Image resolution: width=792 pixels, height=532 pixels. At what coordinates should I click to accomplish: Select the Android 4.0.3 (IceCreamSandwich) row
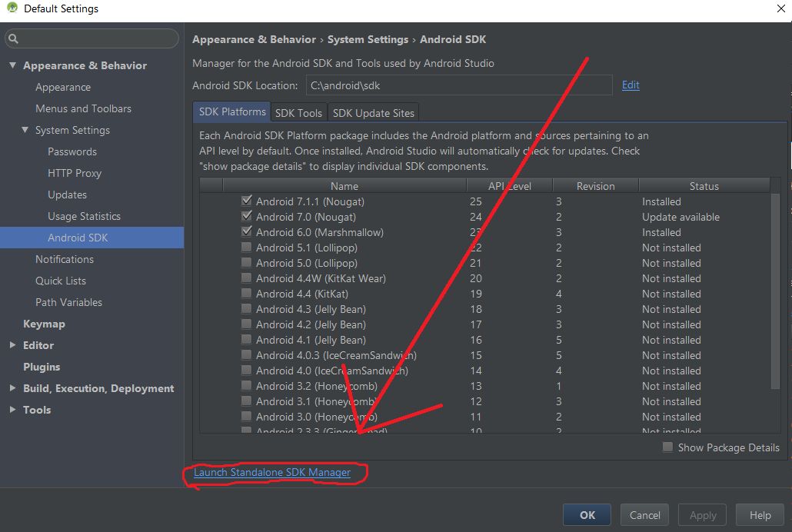(486, 355)
